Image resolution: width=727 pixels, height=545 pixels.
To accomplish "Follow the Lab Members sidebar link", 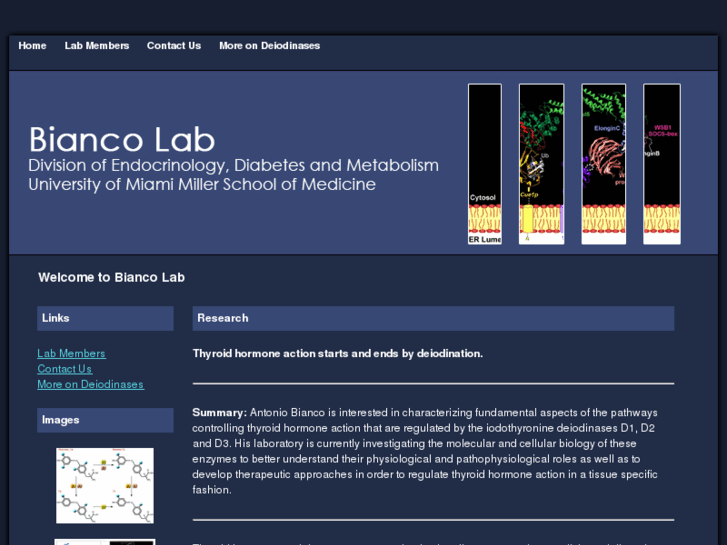I will tap(71, 353).
